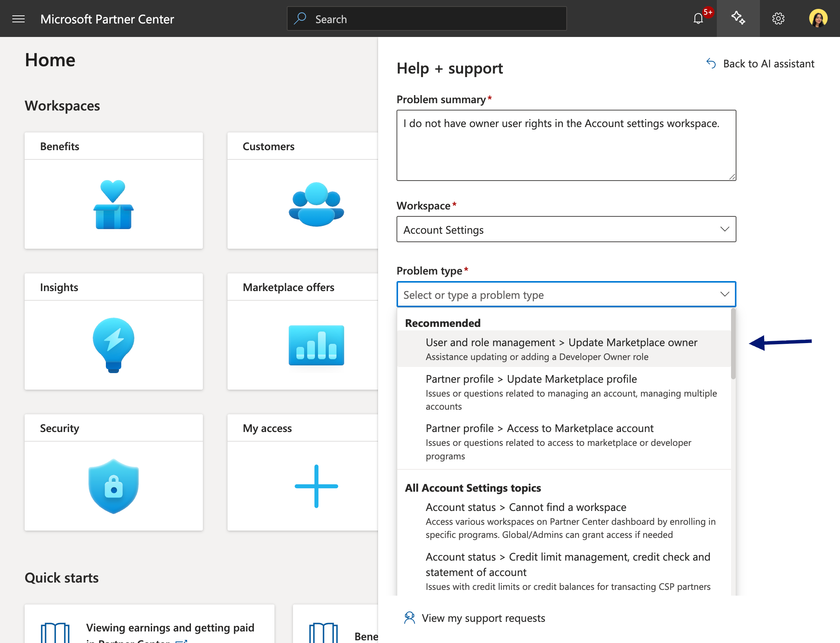The width and height of the screenshot is (840, 643).
Task: Click the Security card header
Action: [114, 428]
